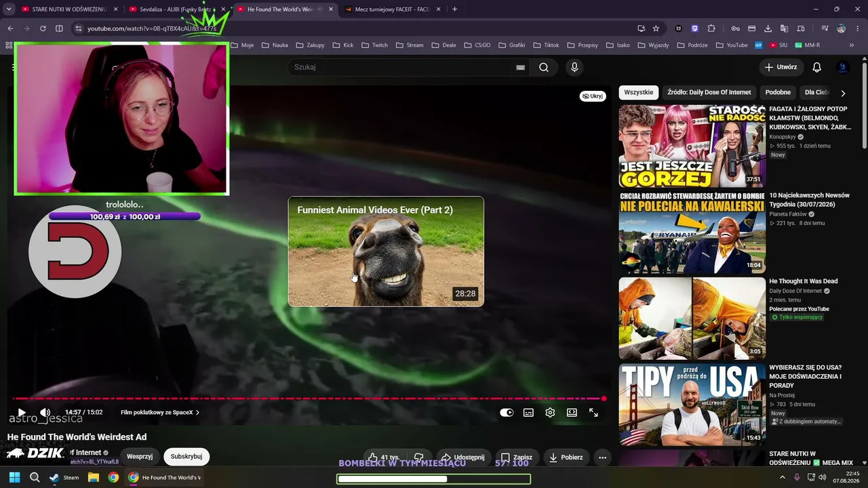The image size is (868, 488).
Task: Dislike the video with thumbs down
Action: pyautogui.click(x=418, y=457)
